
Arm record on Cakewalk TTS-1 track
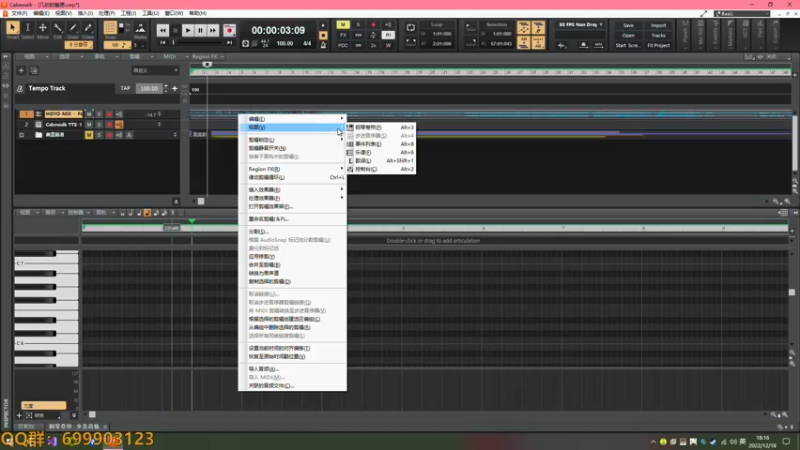(109, 124)
